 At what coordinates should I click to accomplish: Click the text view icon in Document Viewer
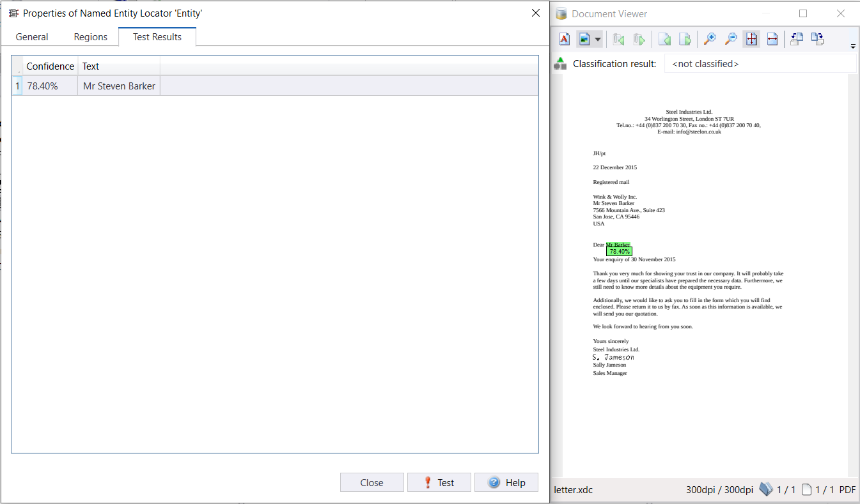tap(564, 40)
